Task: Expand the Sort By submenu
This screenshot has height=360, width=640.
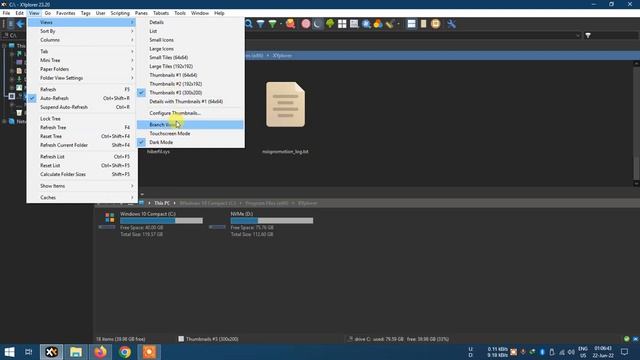Action: coord(82,31)
